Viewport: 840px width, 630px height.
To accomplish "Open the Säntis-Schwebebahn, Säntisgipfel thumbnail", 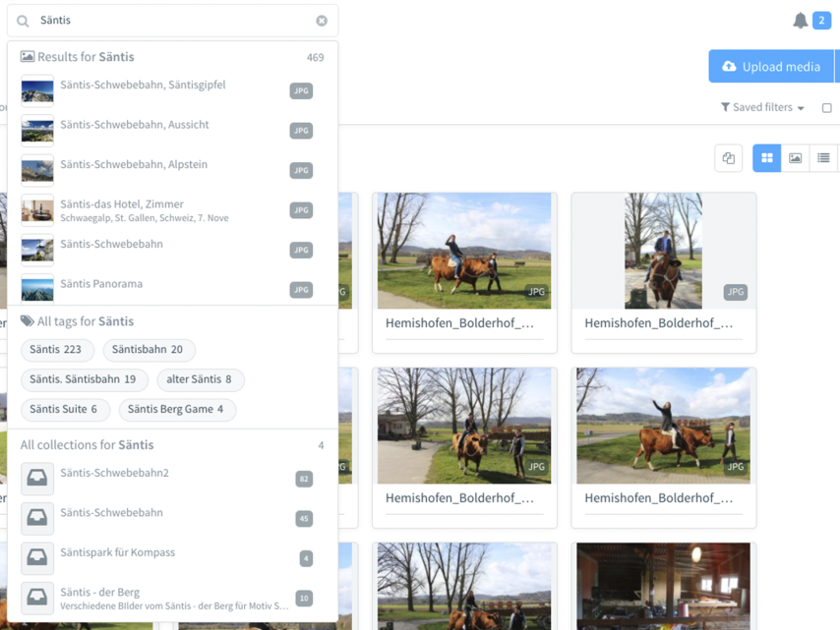I will [37, 90].
